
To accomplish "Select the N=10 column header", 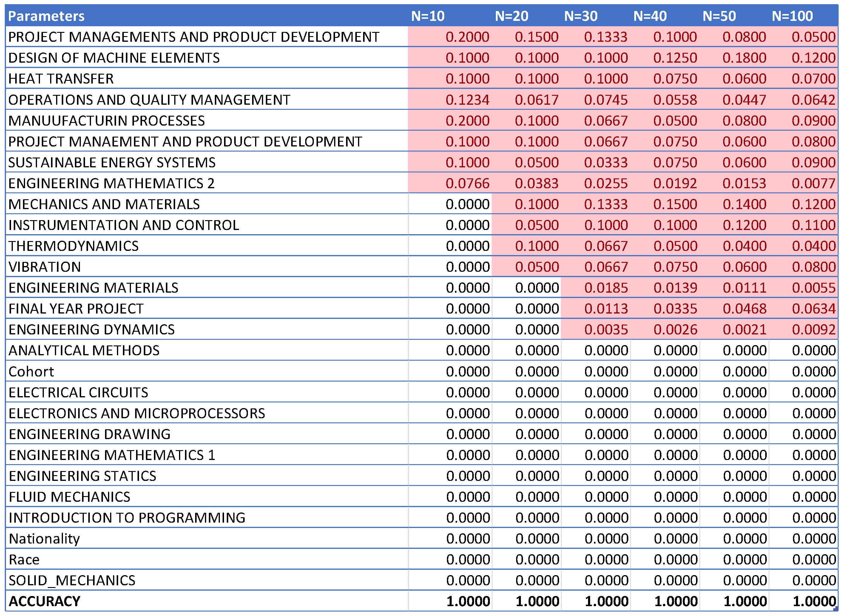I will 428,16.
